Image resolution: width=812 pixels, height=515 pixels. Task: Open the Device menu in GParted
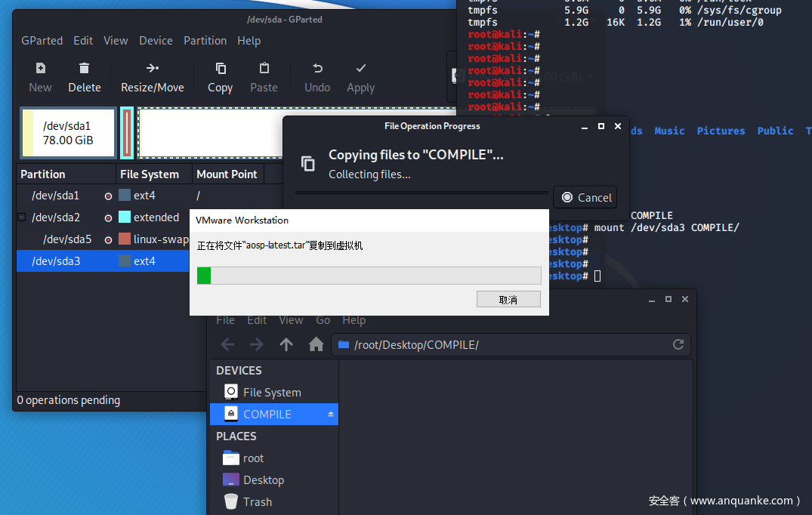156,41
